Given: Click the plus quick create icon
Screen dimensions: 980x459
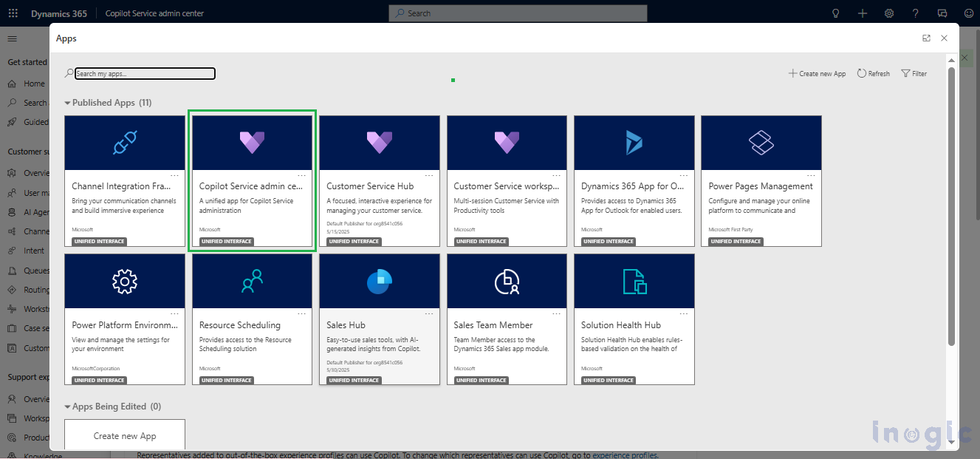Looking at the screenshot, I should (863, 13).
